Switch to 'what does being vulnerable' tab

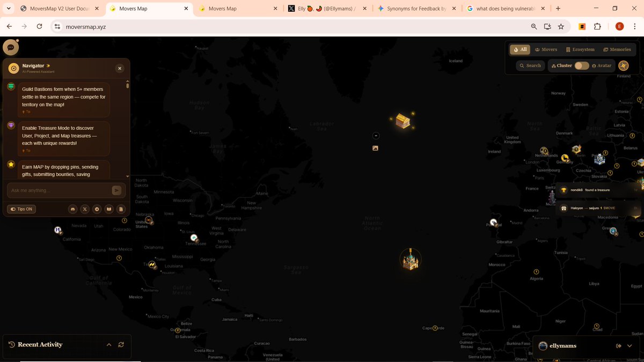[x=506, y=9]
